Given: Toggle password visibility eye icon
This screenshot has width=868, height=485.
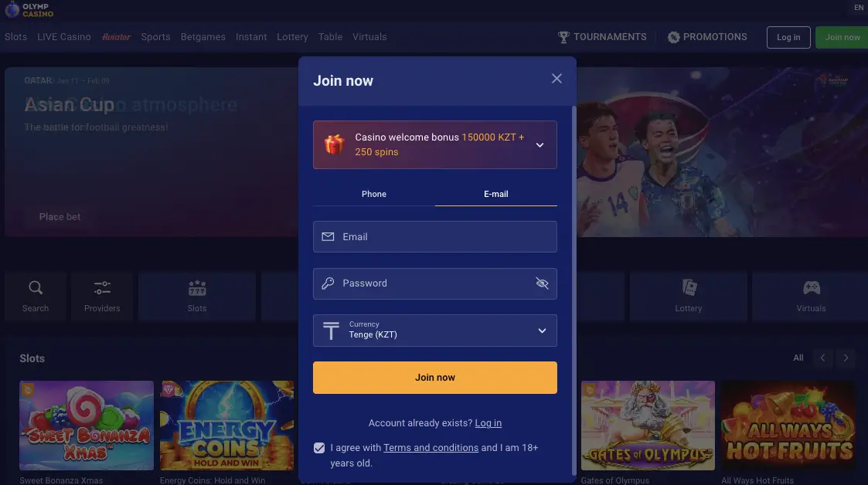Looking at the screenshot, I should coord(542,283).
